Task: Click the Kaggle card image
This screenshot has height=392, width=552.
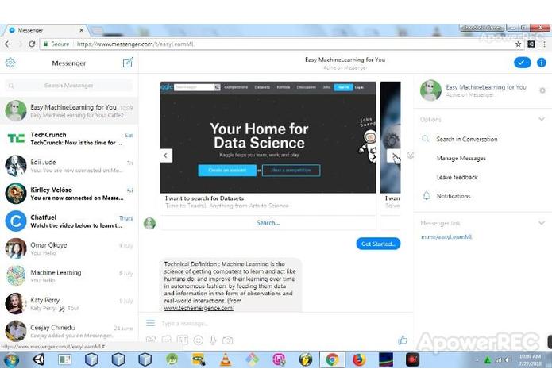Action: pyautogui.click(x=268, y=137)
